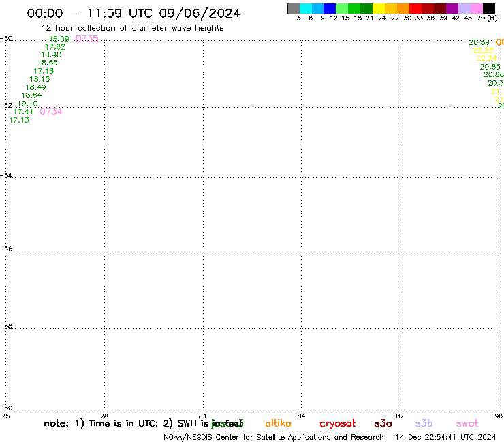Click the s3b satellite legend label
The height and width of the screenshot is (443, 504).
424,424
